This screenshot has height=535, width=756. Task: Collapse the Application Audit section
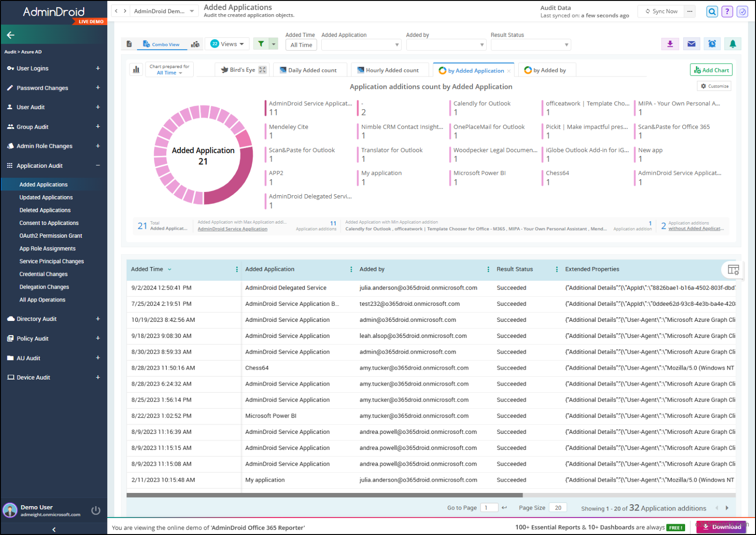pyautogui.click(x=98, y=165)
